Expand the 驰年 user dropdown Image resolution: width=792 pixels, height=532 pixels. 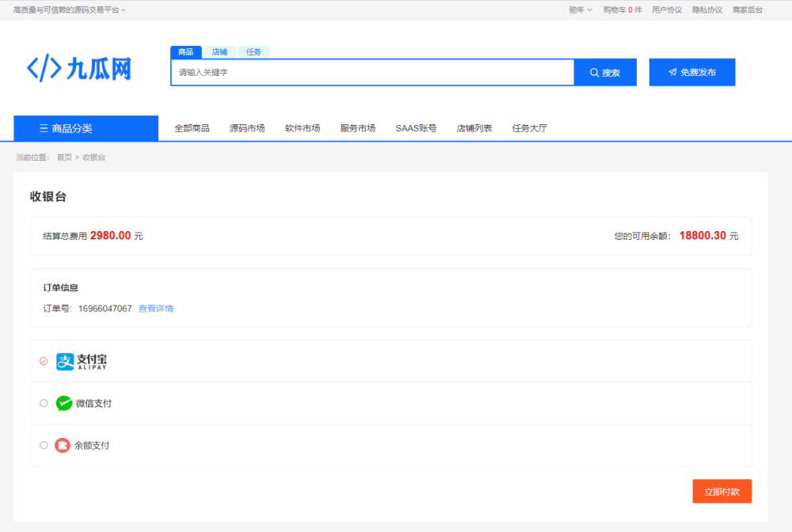pyautogui.click(x=580, y=10)
